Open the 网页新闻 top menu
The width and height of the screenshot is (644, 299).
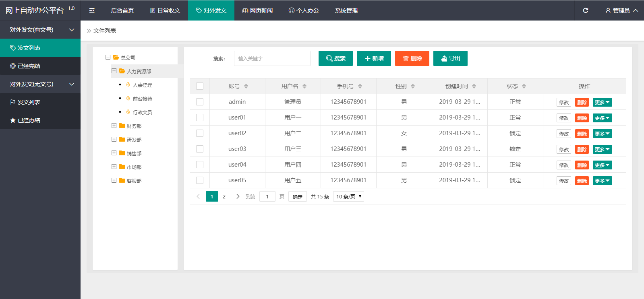coord(257,10)
